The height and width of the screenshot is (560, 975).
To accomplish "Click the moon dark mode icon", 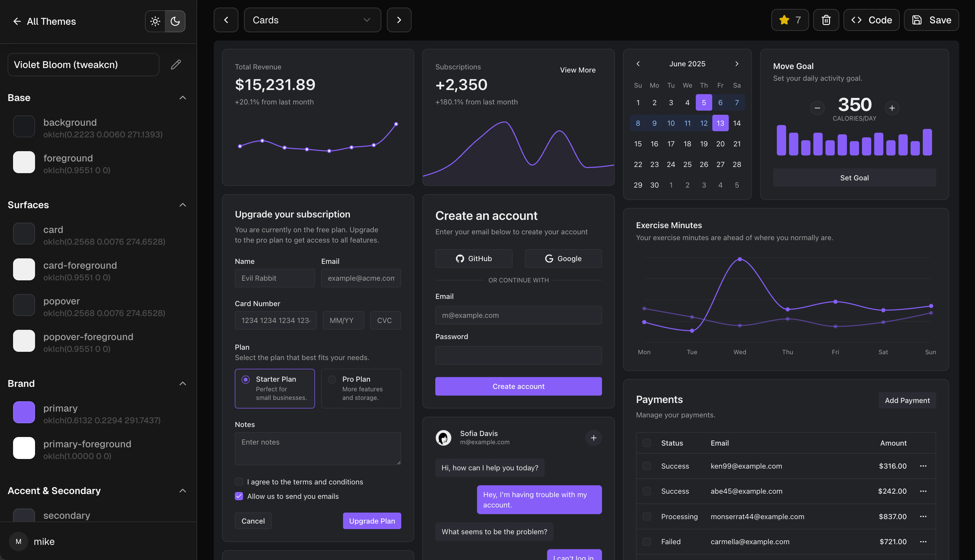I will [175, 21].
